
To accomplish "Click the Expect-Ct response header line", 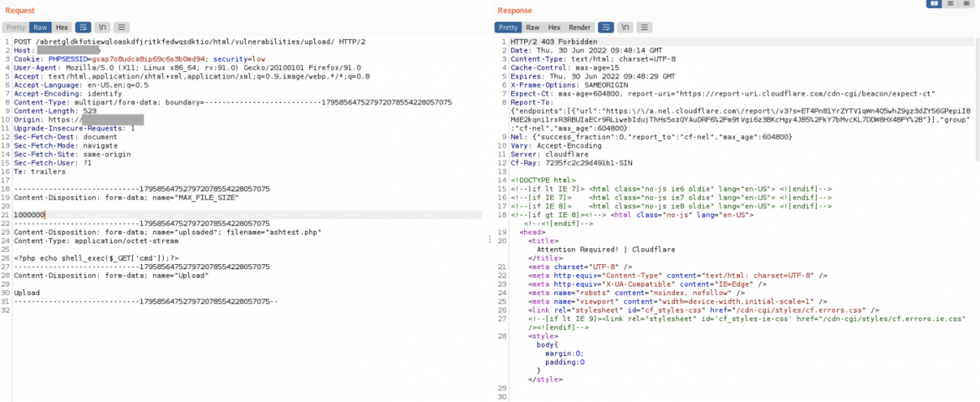I will pos(722,94).
